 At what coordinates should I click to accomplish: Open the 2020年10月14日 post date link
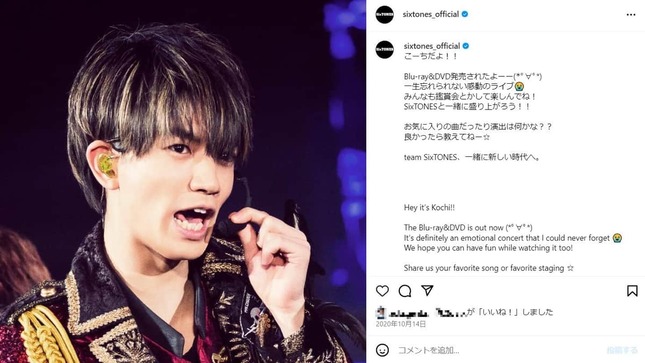[x=401, y=324]
